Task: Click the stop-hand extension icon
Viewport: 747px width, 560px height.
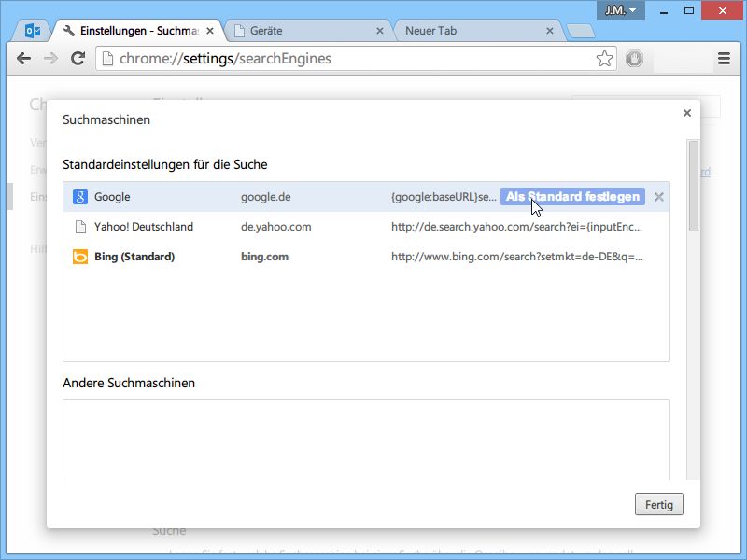Action: pos(634,59)
